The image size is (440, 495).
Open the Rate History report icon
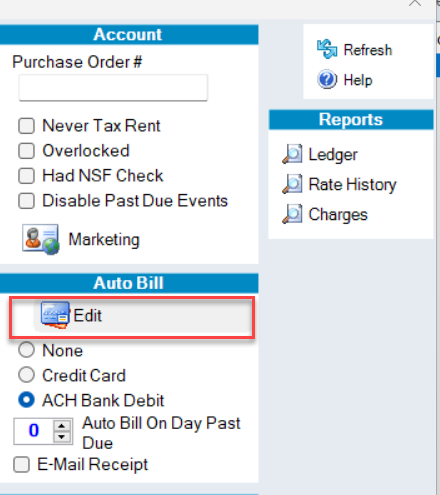tap(292, 184)
